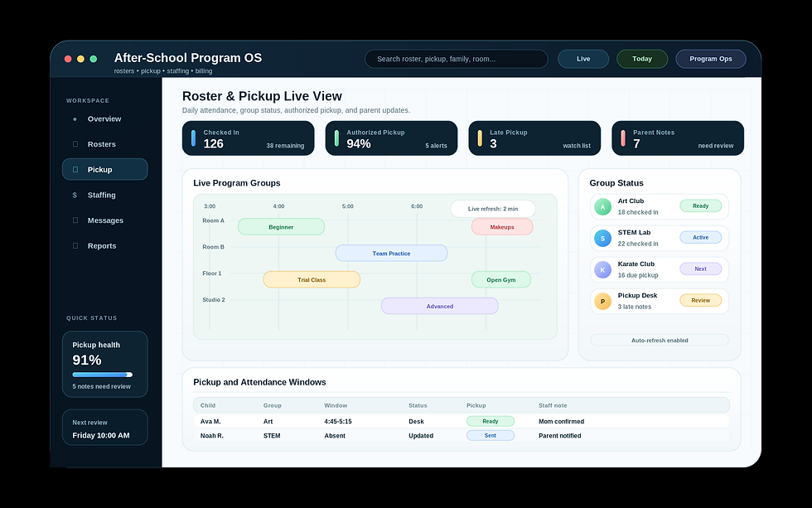The image size is (812, 508).
Task: Click the Review badge for Pickup Desk
Action: pos(701,300)
